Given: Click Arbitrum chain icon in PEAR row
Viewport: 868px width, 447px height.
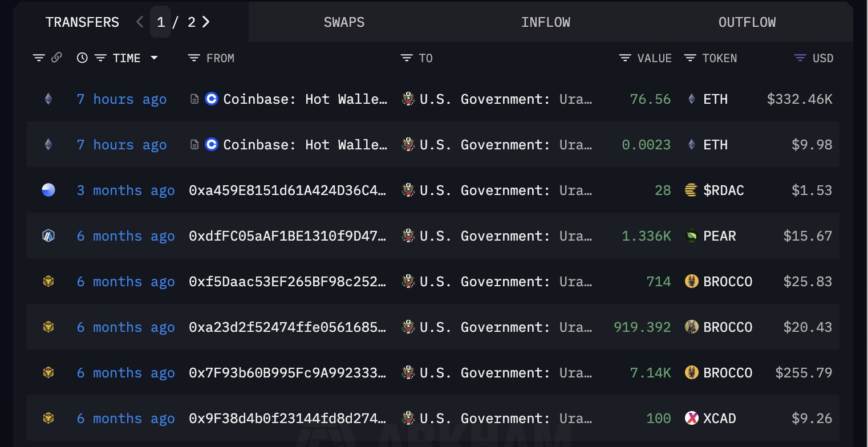Looking at the screenshot, I should (48, 236).
